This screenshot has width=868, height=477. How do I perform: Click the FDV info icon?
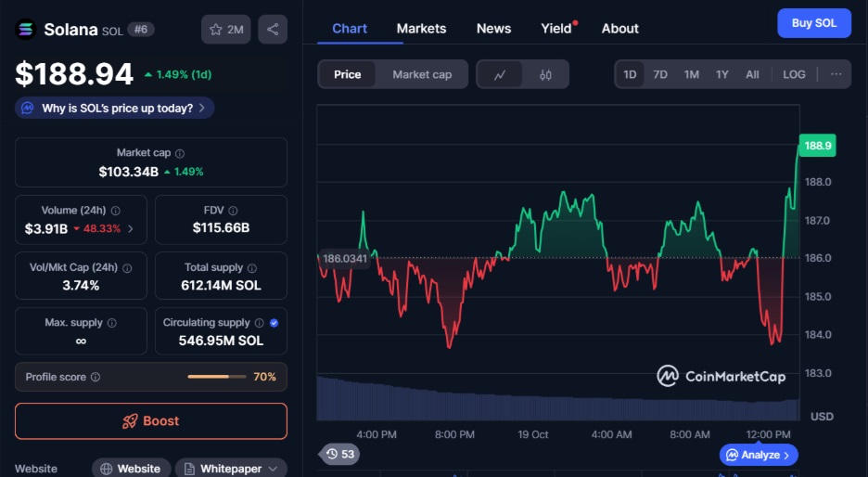click(233, 211)
